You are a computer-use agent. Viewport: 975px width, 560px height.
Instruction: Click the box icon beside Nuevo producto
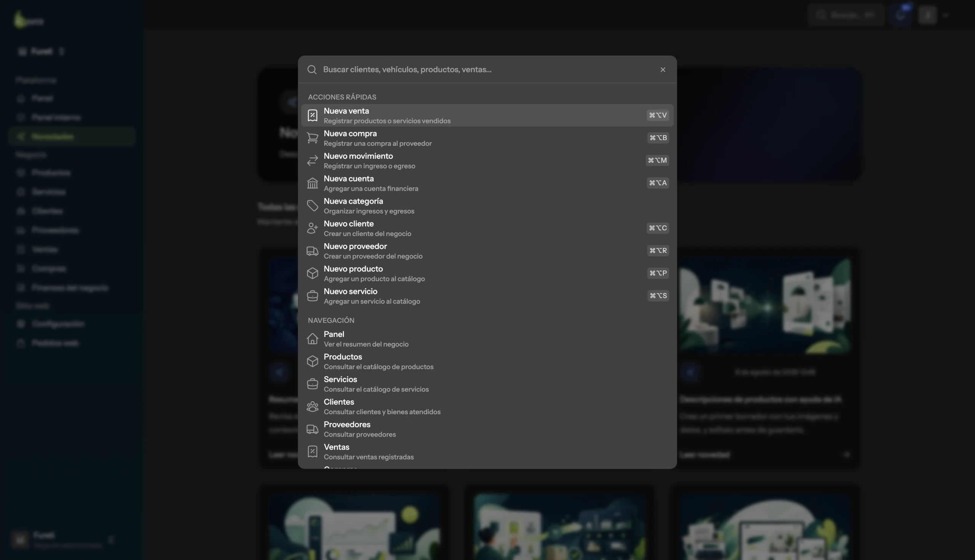(312, 273)
